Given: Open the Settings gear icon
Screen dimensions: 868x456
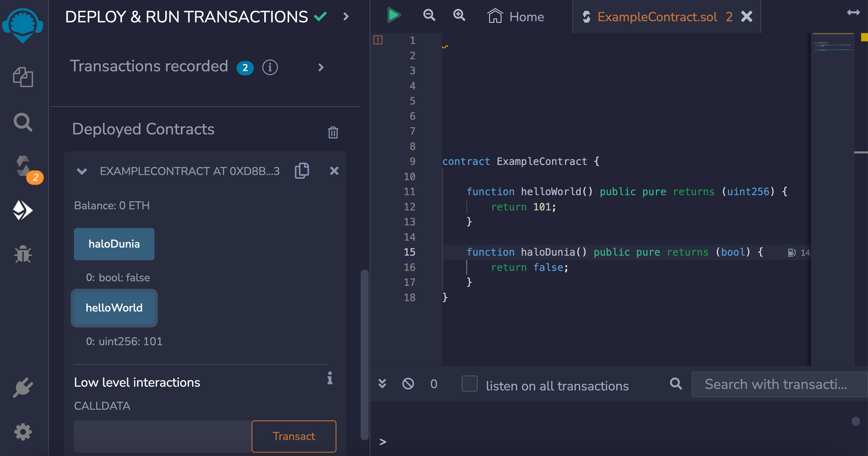Looking at the screenshot, I should pyautogui.click(x=23, y=432).
